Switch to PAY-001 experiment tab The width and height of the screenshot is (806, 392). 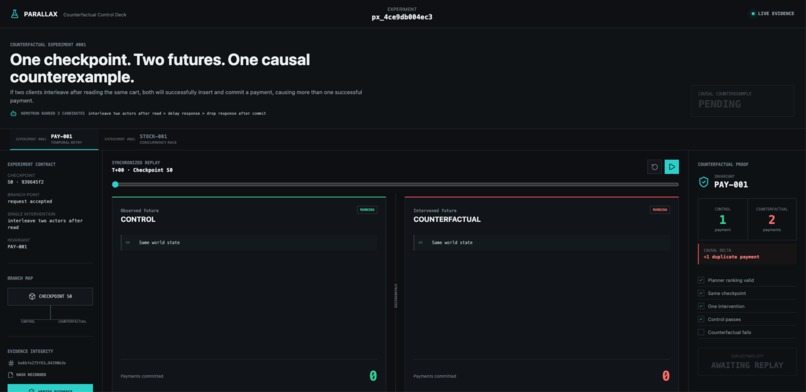(54, 139)
